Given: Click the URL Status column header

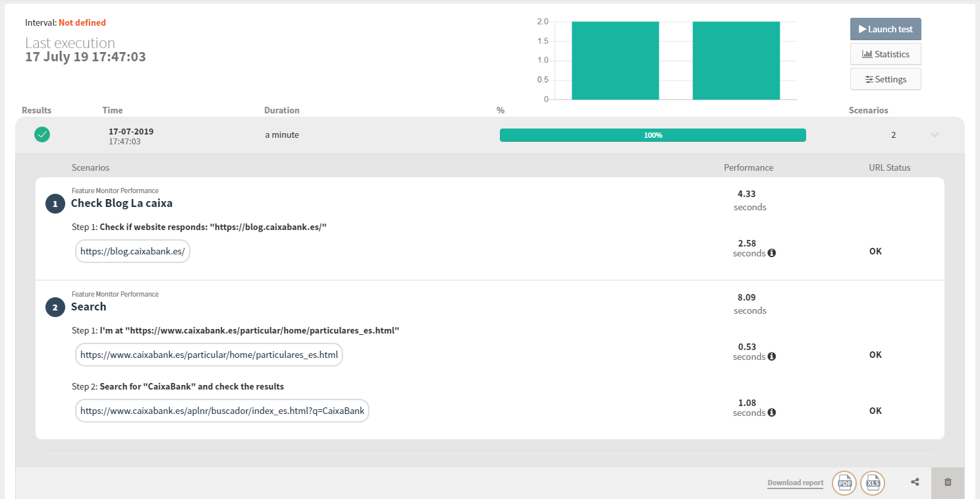Looking at the screenshot, I should pyautogui.click(x=890, y=167).
